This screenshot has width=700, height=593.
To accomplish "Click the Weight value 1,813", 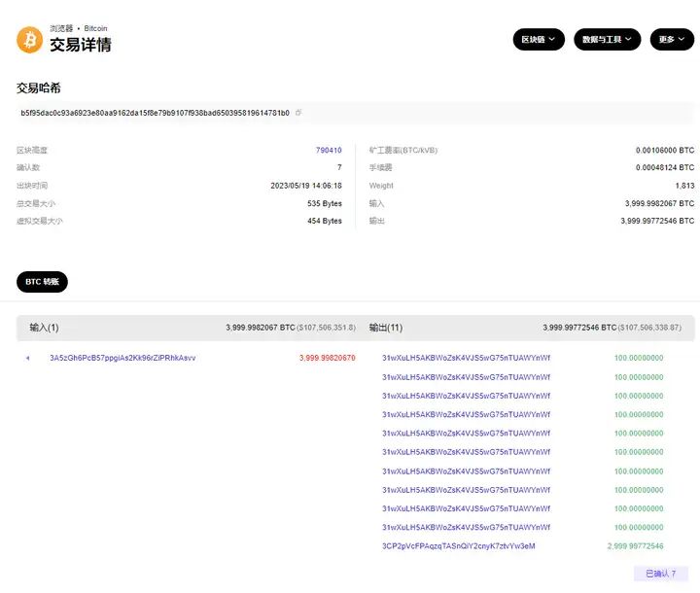I will point(684,186).
